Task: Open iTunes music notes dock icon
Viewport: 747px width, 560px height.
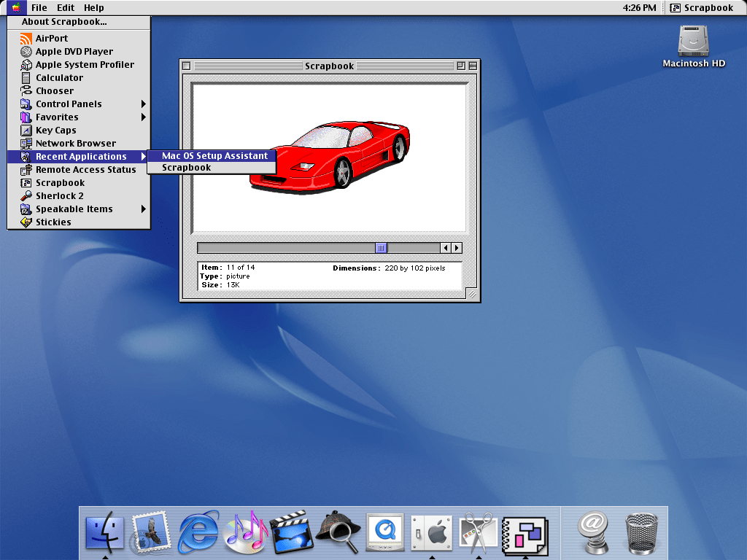Action: 245,531
